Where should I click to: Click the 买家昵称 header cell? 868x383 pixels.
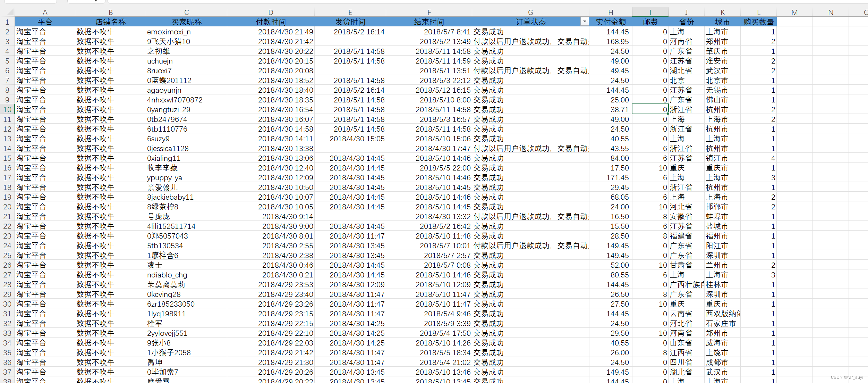point(186,22)
